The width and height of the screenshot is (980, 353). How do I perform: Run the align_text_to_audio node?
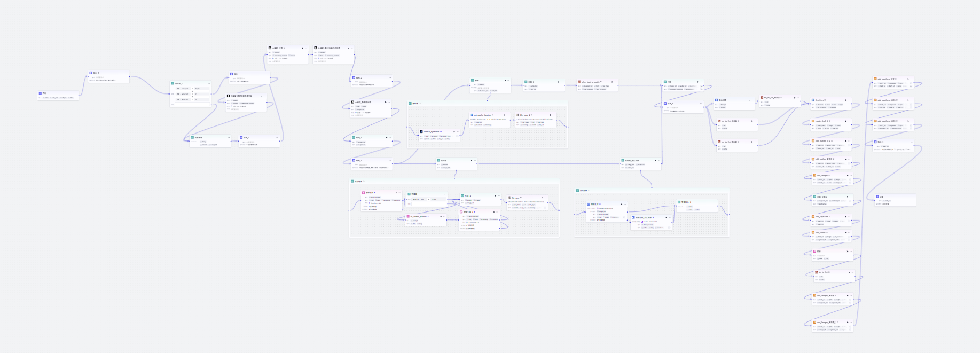(x=612, y=82)
